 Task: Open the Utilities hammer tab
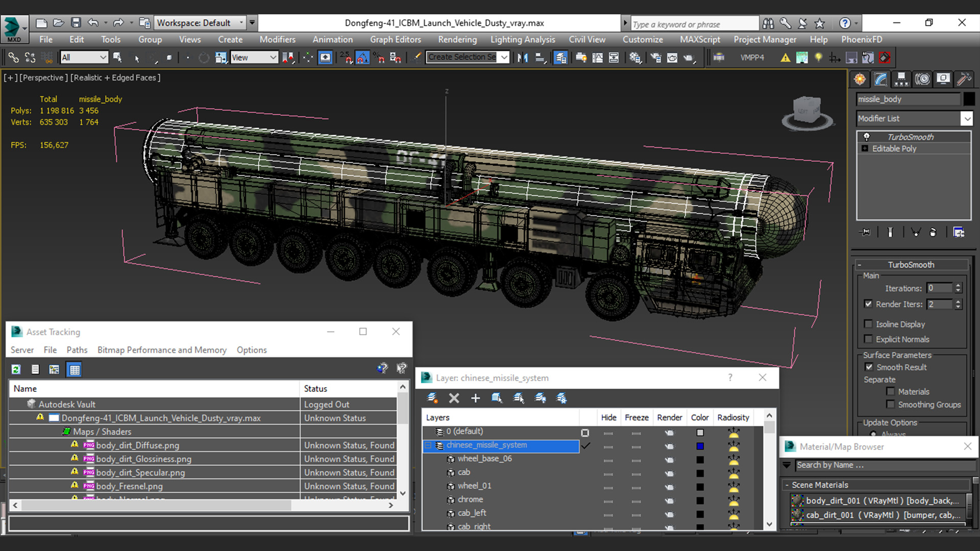(x=964, y=79)
